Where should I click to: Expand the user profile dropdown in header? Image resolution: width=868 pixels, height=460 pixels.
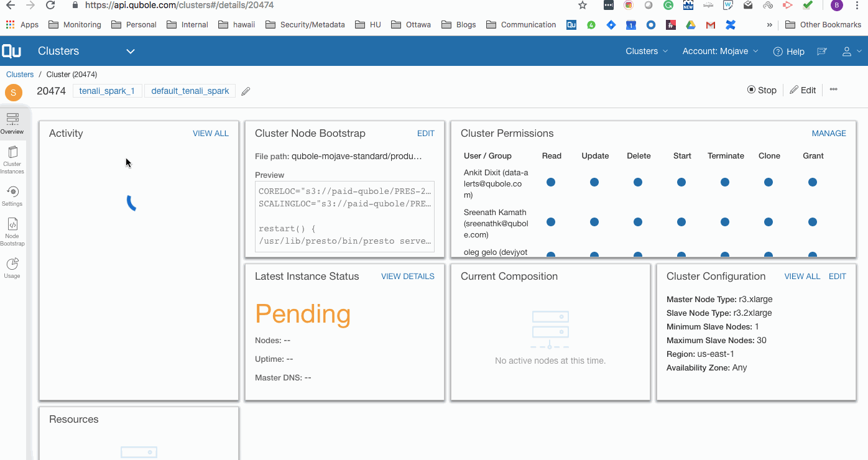point(851,52)
